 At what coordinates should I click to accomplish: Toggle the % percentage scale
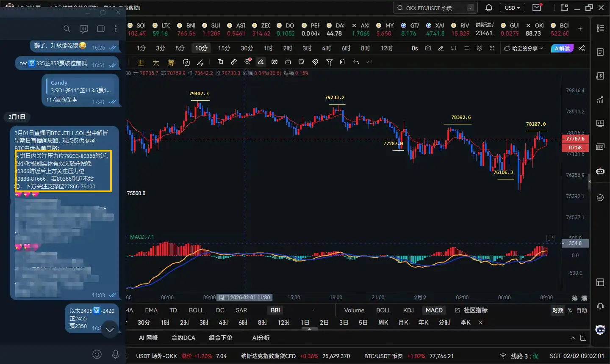(x=570, y=310)
